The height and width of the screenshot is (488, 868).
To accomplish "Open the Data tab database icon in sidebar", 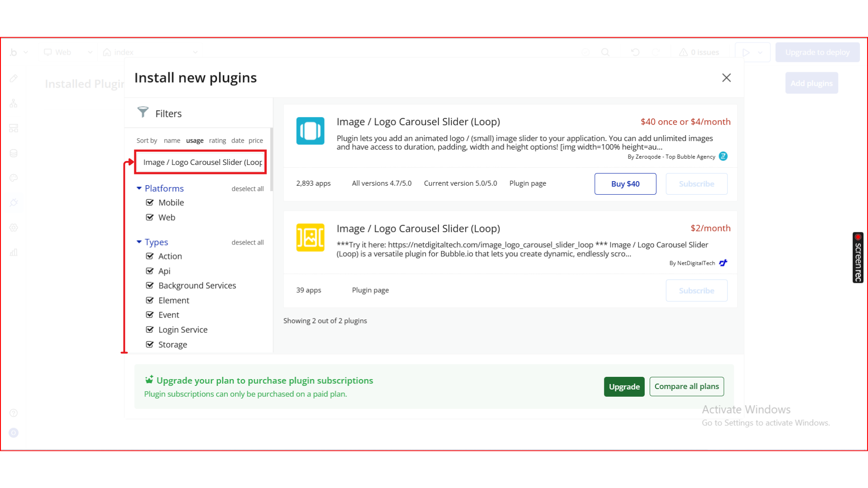I will point(14,153).
